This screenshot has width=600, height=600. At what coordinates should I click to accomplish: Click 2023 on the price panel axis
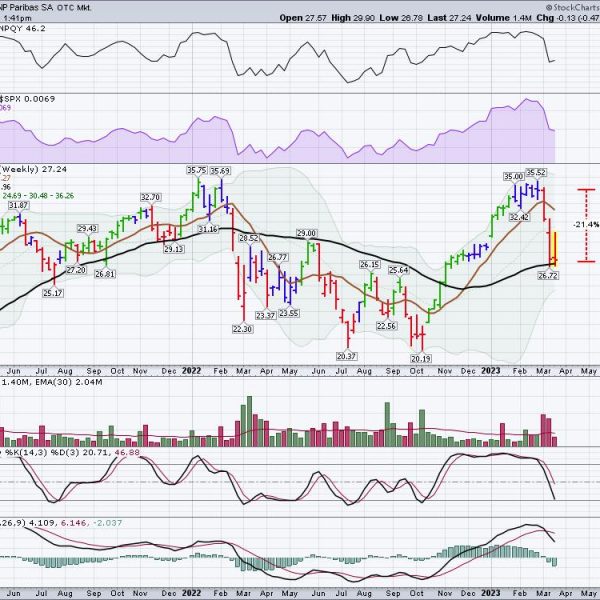point(491,370)
